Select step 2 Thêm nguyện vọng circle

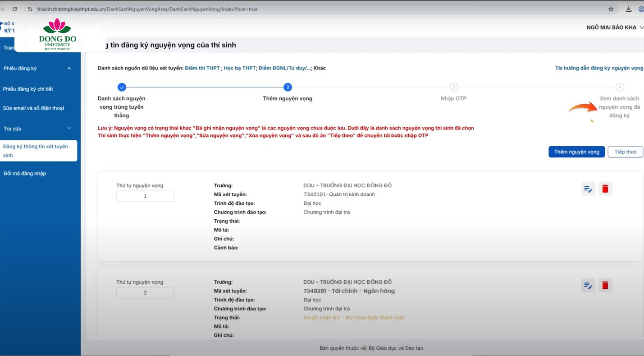[288, 87]
